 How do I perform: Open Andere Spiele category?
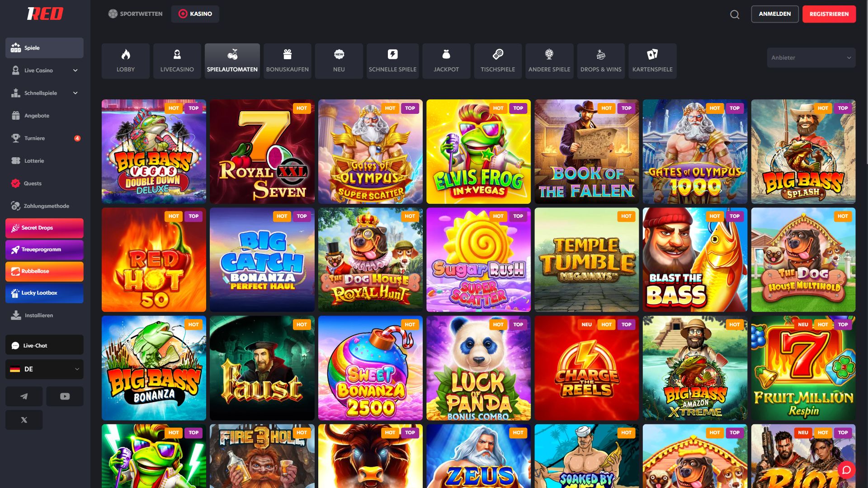click(x=549, y=61)
